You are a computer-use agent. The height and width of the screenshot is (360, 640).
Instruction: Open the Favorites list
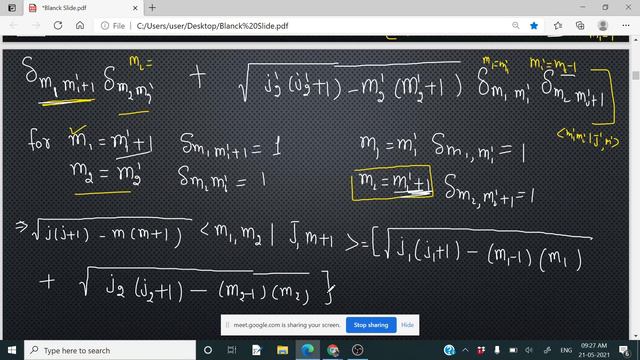click(x=558, y=26)
